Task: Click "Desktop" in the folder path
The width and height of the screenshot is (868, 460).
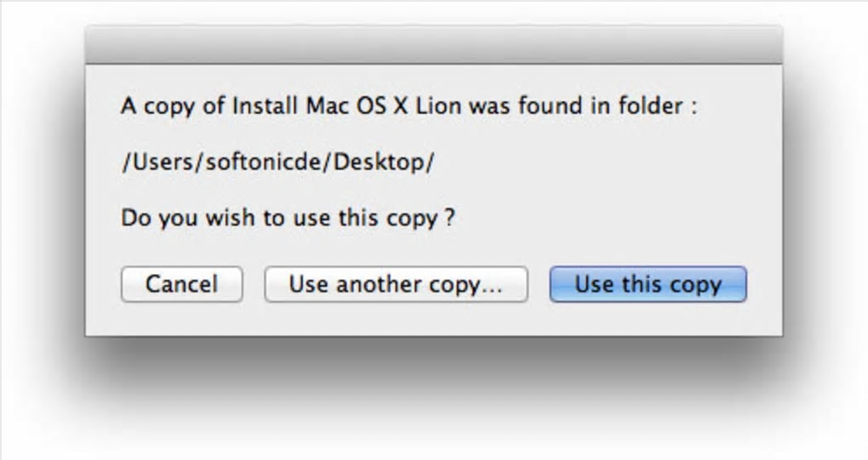Action: point(379,162)
